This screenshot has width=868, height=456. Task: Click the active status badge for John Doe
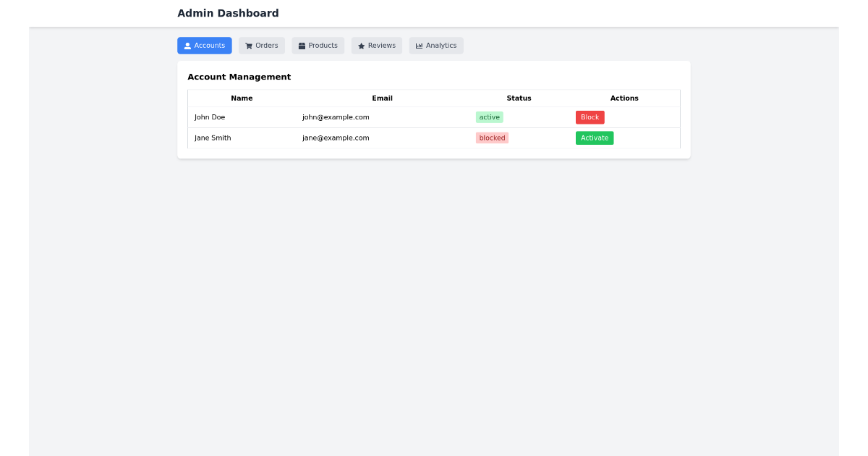489,117
